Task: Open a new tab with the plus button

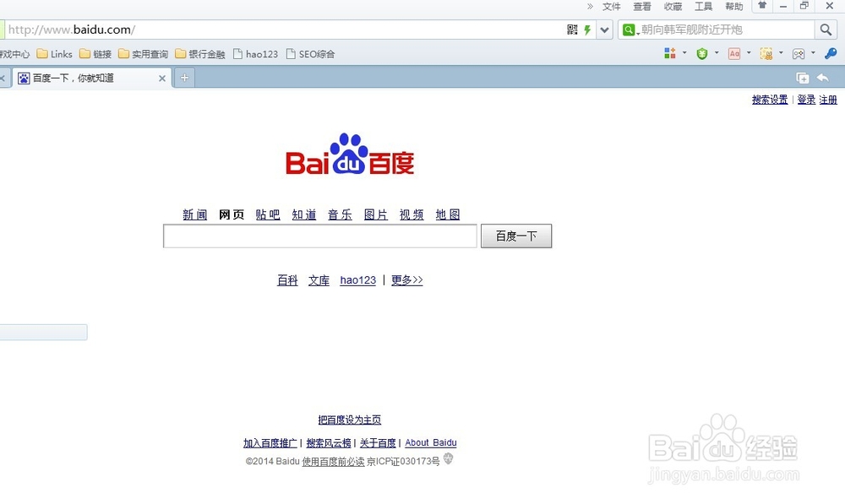Action: 184,77
